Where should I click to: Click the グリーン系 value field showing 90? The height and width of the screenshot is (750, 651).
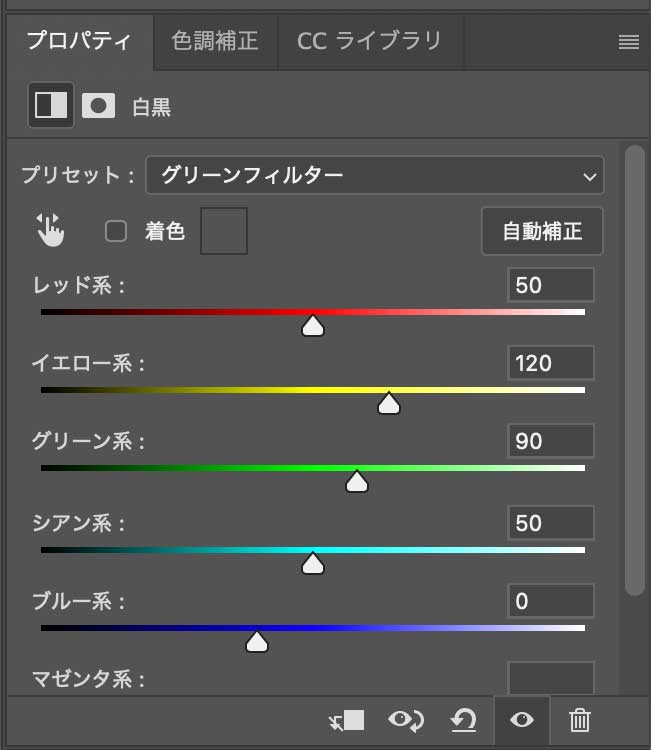pos(551,441)
